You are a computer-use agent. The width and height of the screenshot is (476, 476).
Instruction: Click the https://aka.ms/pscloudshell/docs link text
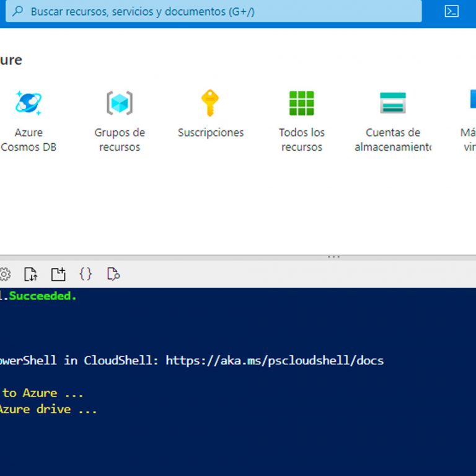(x=275, y=360)
